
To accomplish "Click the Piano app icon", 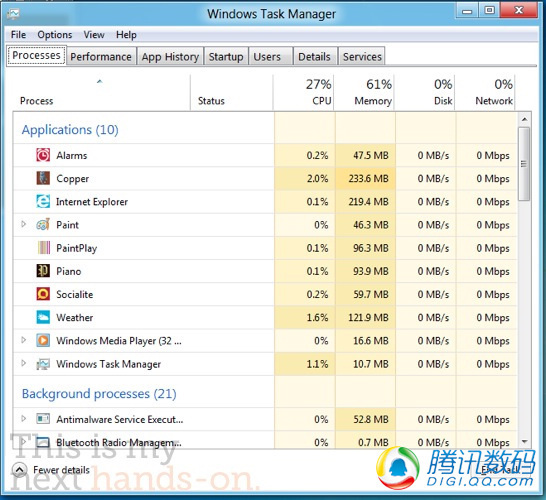I will point(43,271).
